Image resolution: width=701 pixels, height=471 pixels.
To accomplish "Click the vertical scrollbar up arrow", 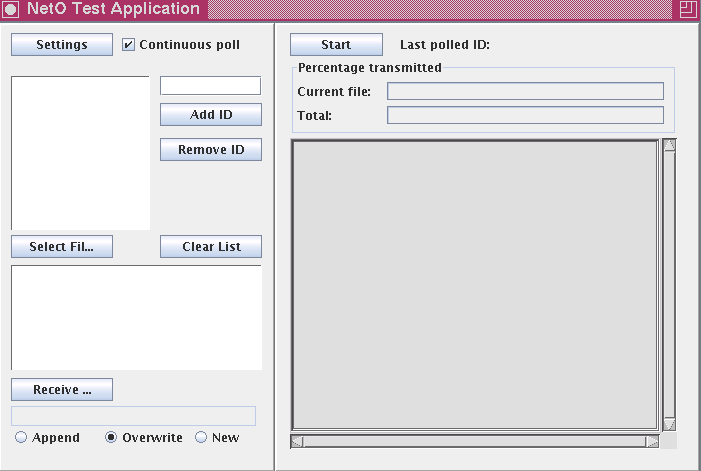I will tap(669, 145).
